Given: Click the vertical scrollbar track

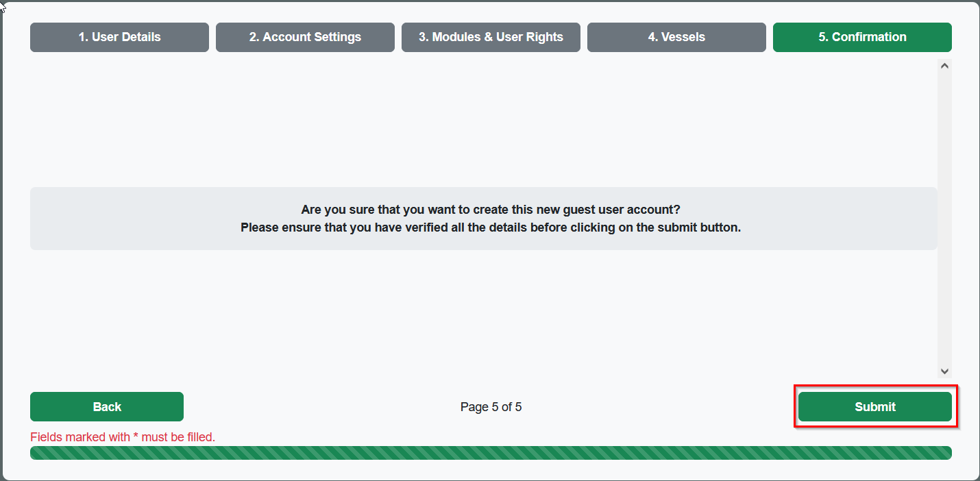Looking at the screenshot, I should pos(944,219).
